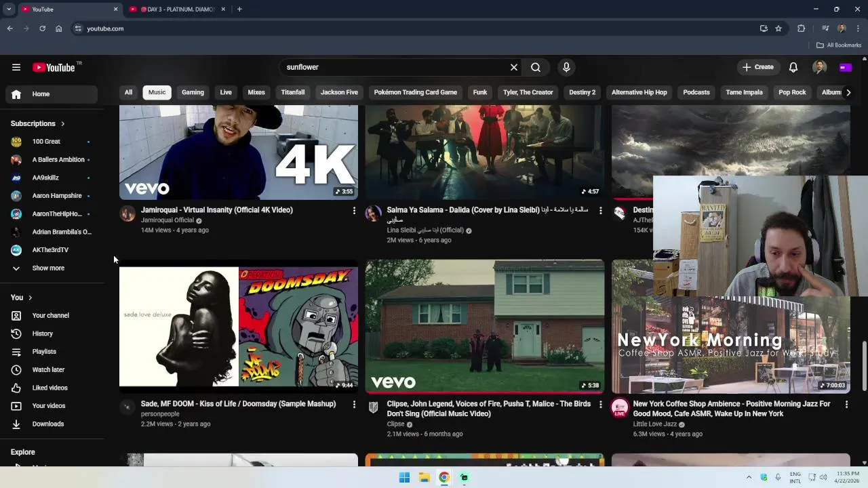
Task: Select the Mixes filter chip
Action: coord(256,92)
